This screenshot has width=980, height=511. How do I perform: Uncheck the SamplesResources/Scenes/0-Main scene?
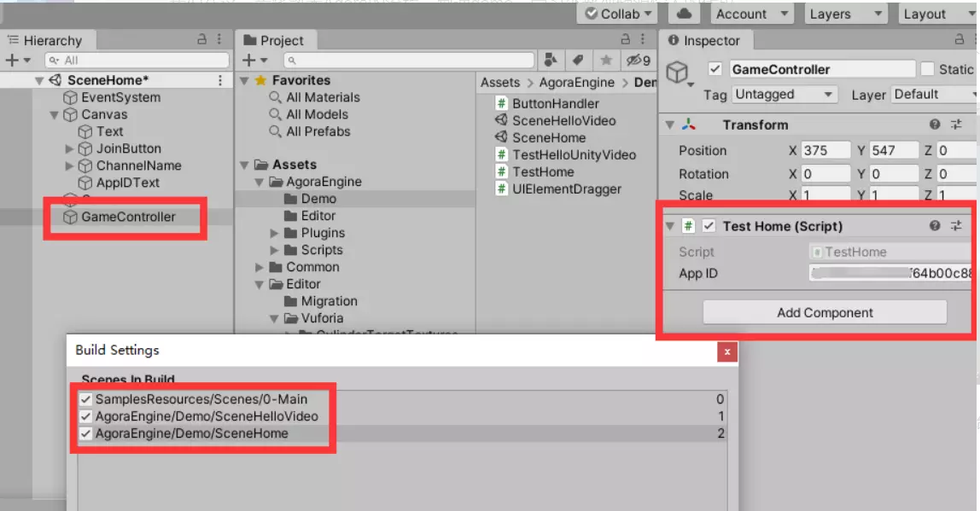(85, 399)
